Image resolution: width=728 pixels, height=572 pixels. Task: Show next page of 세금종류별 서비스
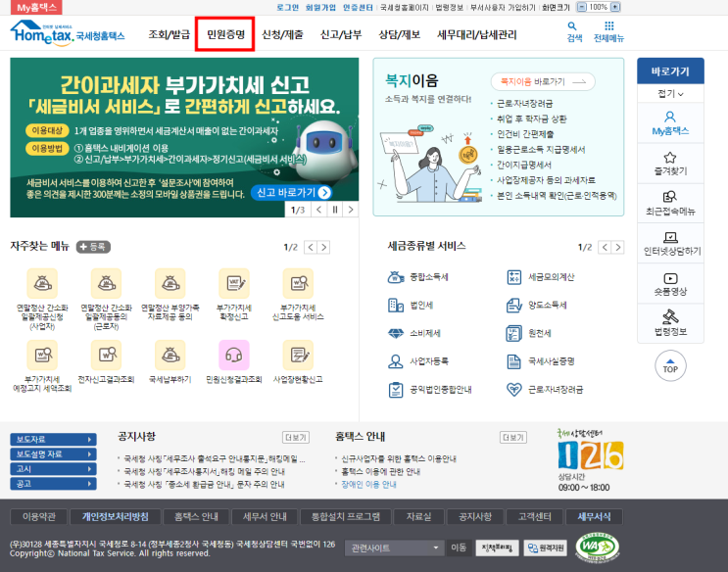[617, 247]
